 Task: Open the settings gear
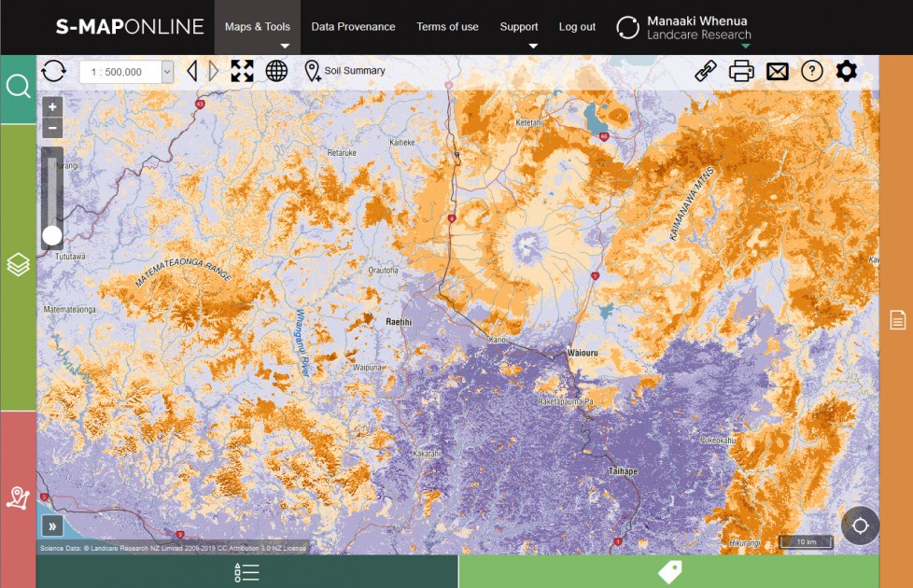click(846, 70)
